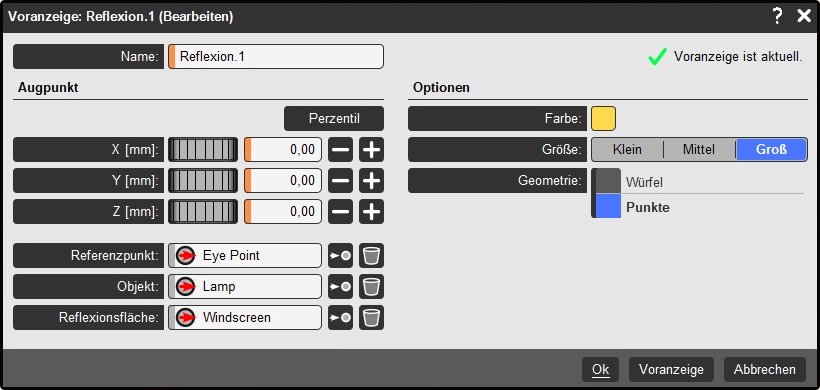Select Groß size option

coord(771,150)
